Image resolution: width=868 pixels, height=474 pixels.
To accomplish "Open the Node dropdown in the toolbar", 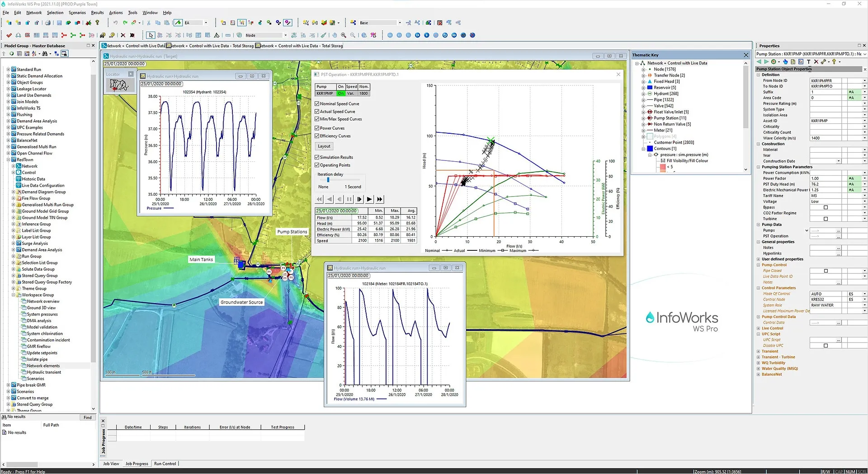I will click(x=286, y=35).
